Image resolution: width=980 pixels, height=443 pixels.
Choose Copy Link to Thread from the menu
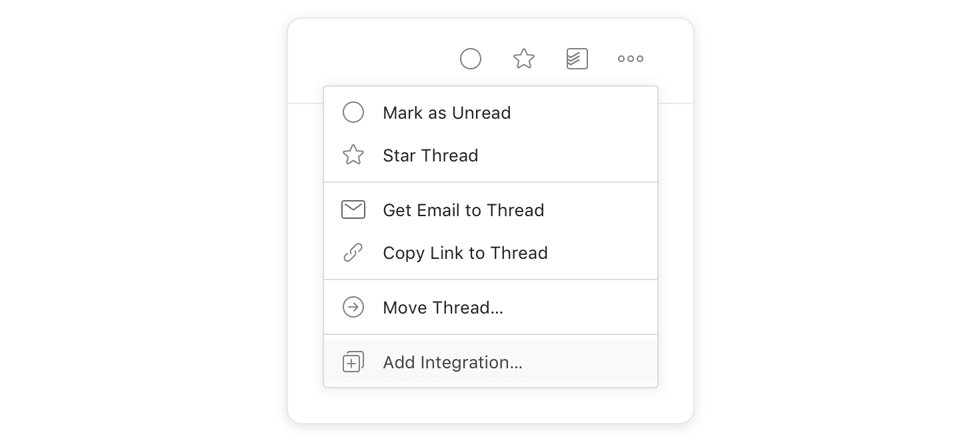tap(465, 253)
